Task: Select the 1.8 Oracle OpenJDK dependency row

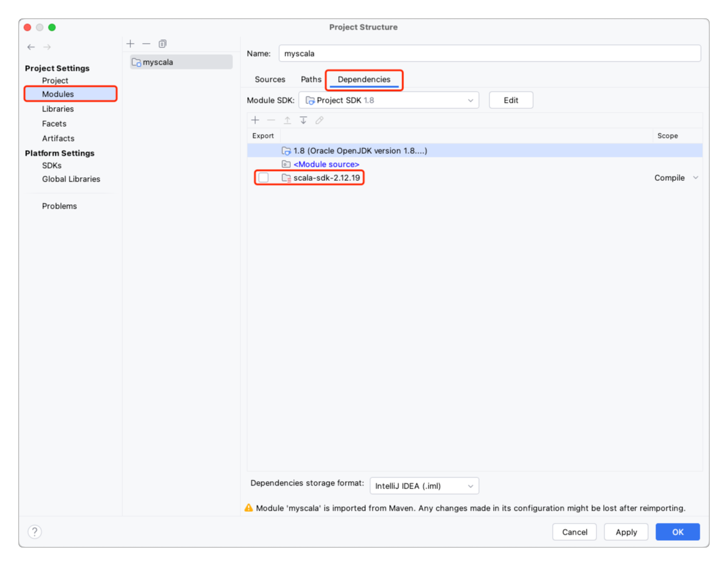Action: coord(475,151)
